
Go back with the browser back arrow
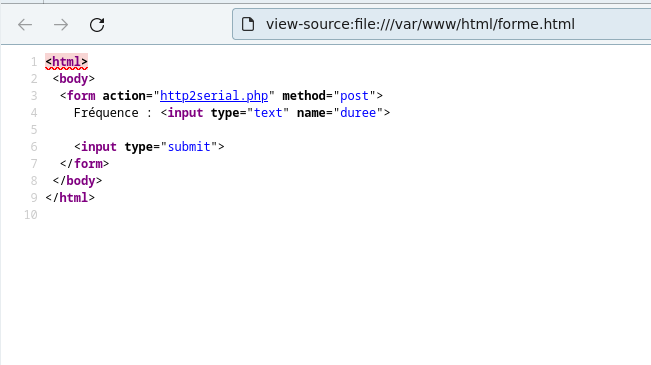pyautogui.click(x=25, y=25)
